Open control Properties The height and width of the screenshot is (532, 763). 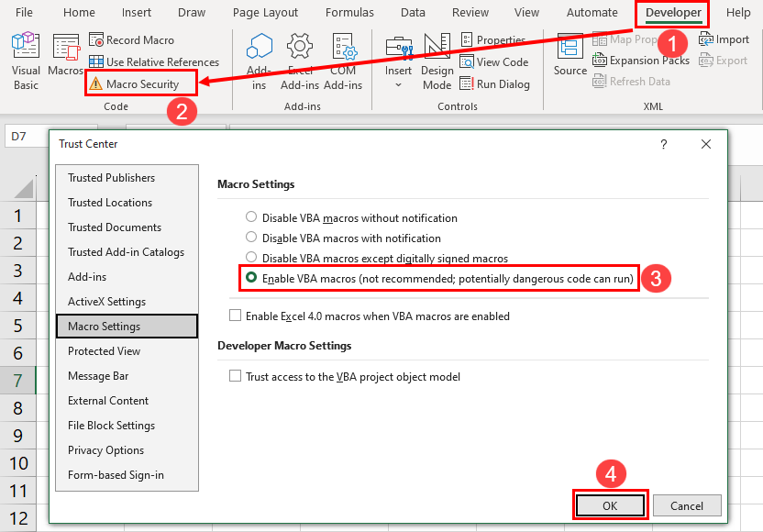(492, 40)
